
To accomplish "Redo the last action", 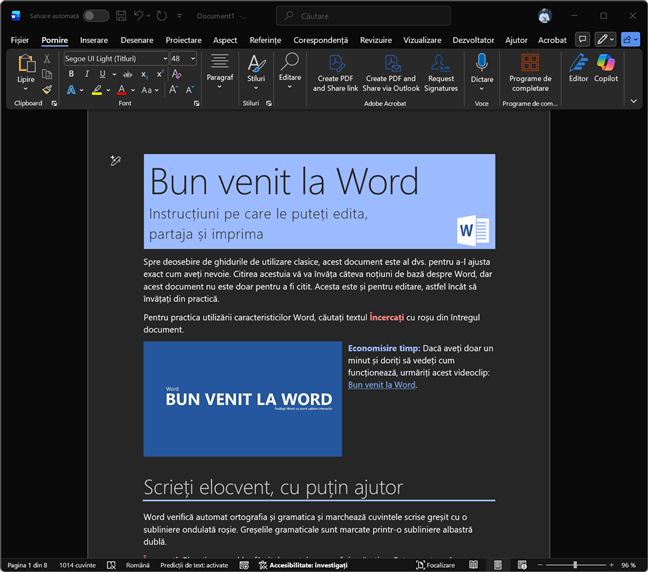I will [x=162, y=16].
